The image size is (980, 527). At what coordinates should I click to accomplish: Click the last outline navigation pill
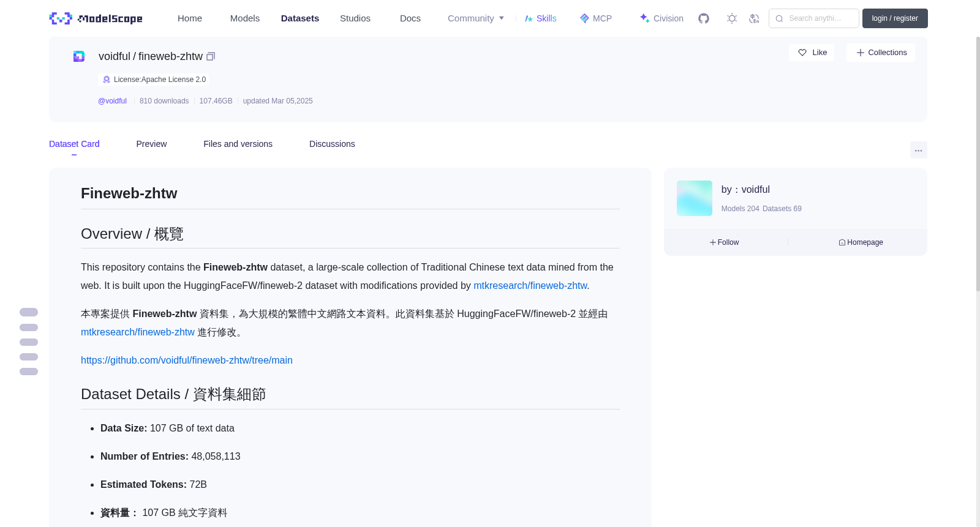[x=29, y=372]
